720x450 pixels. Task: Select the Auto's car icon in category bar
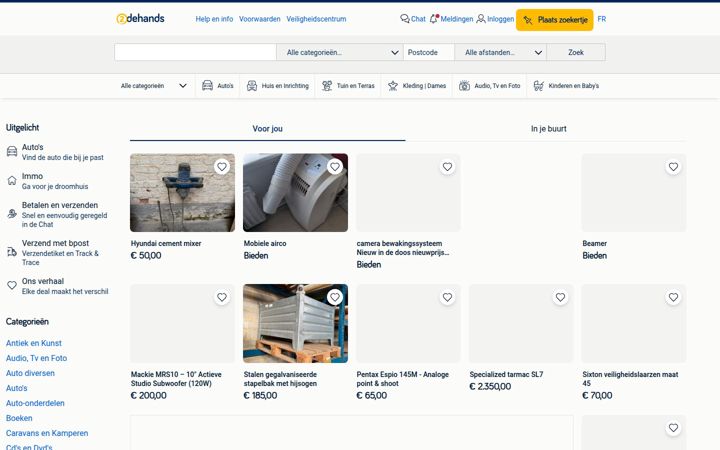click(x=208, y=85)
